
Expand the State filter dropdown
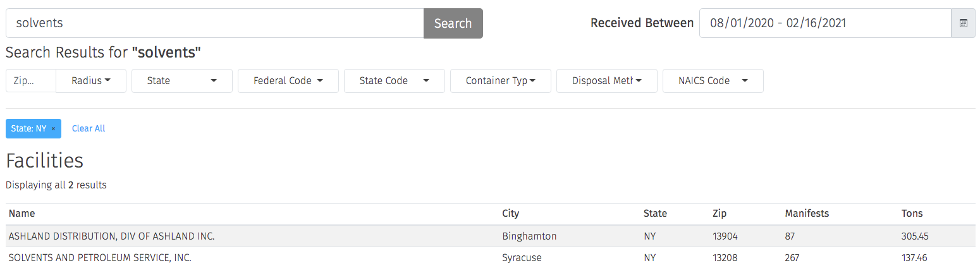[x=182, y=81]
